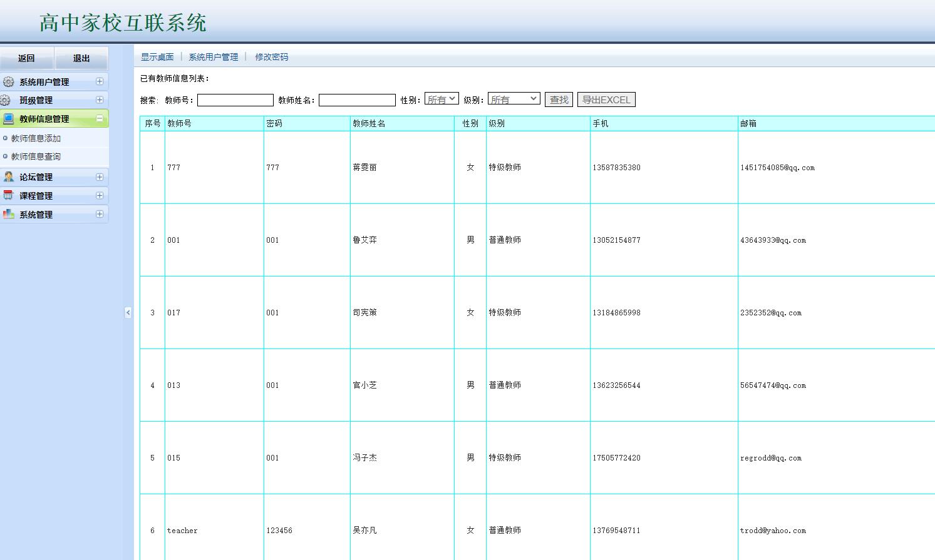The image size is (935, 560).
Task: Open 教师信息添加 in the sidebar
Action: click(36, 138)
